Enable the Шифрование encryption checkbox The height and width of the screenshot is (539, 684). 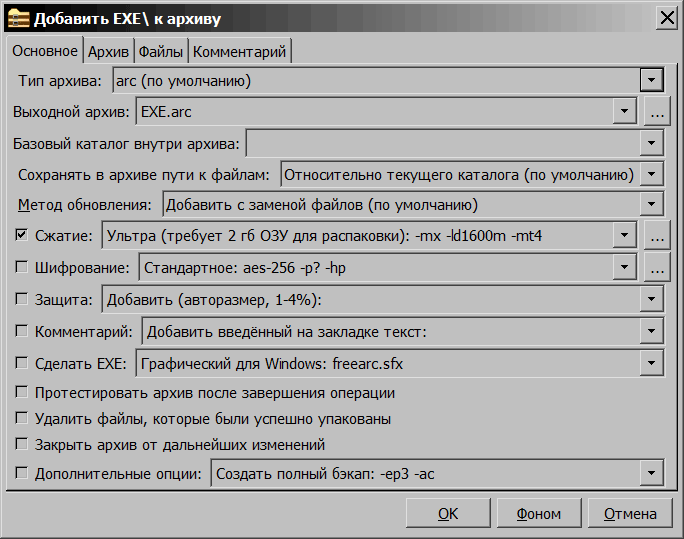click(x=22, y=267)
